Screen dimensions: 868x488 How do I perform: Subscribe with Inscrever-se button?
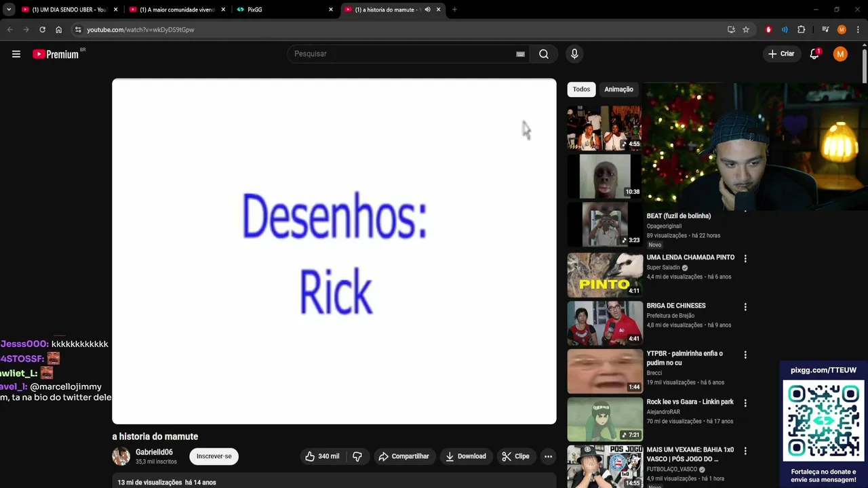click(214, 456)
